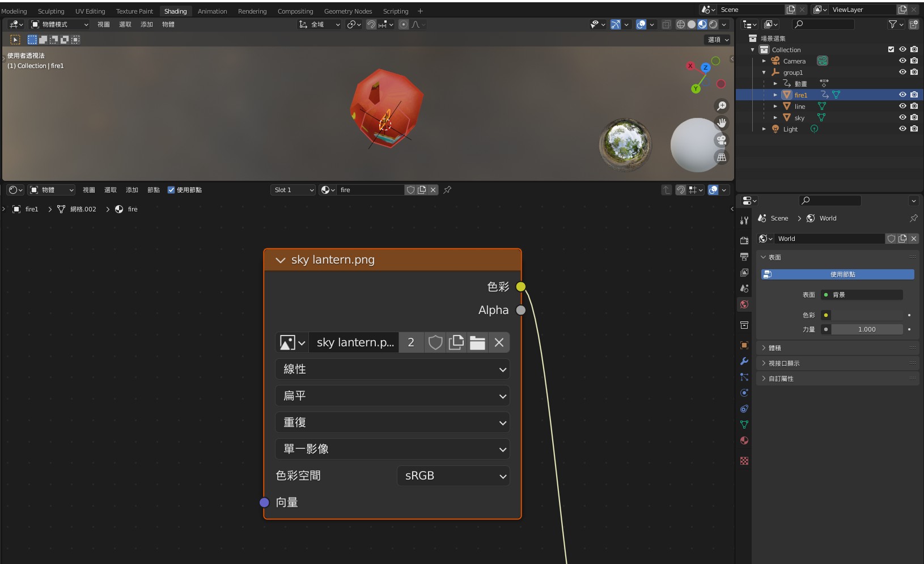
Task: Open folder icon in sky lantern node
Action: coord(477,342)
